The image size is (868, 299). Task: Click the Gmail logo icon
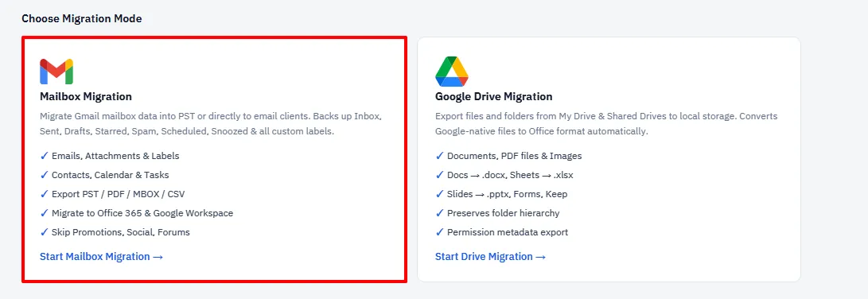pos(56,72)
